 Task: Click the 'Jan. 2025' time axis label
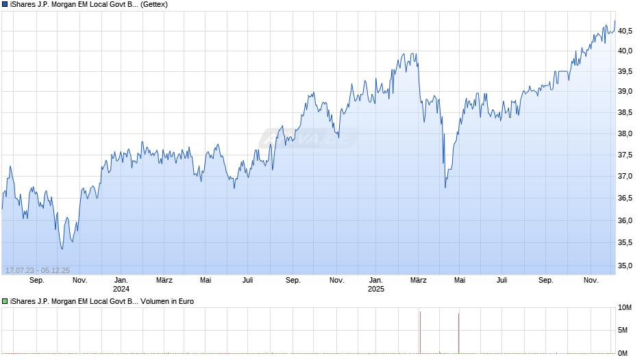coord(376,285)
